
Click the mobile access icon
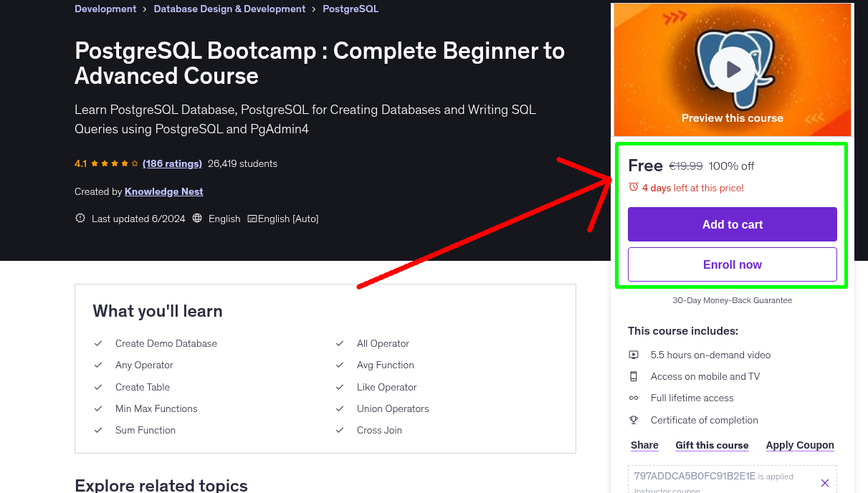click(634, 376)
